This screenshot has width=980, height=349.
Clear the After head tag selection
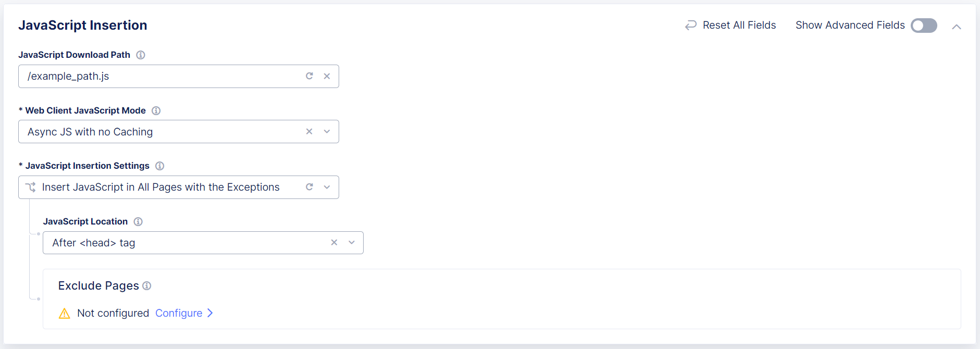coord(334,243)
